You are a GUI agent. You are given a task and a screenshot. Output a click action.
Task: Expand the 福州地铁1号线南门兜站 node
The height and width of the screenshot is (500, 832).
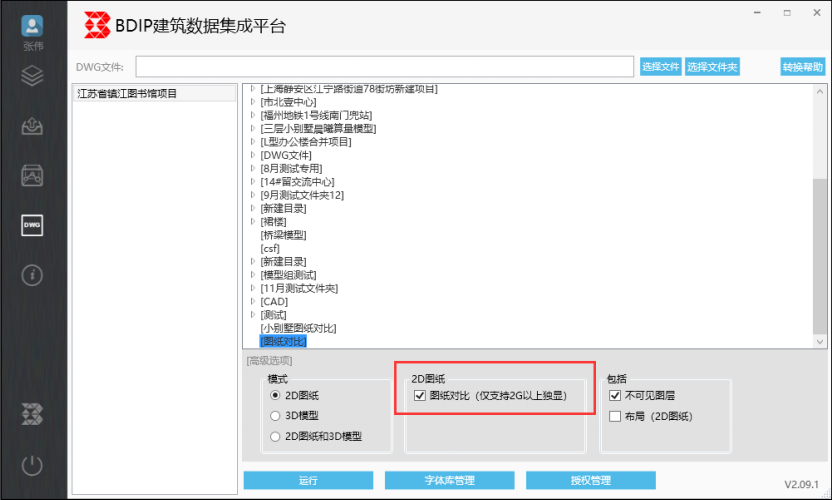(x=253, y=115)
